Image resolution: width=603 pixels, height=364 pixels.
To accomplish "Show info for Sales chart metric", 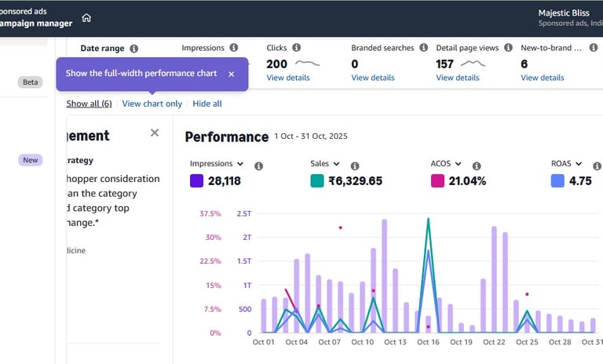I will pyautogui.click(x=355, y=166).
